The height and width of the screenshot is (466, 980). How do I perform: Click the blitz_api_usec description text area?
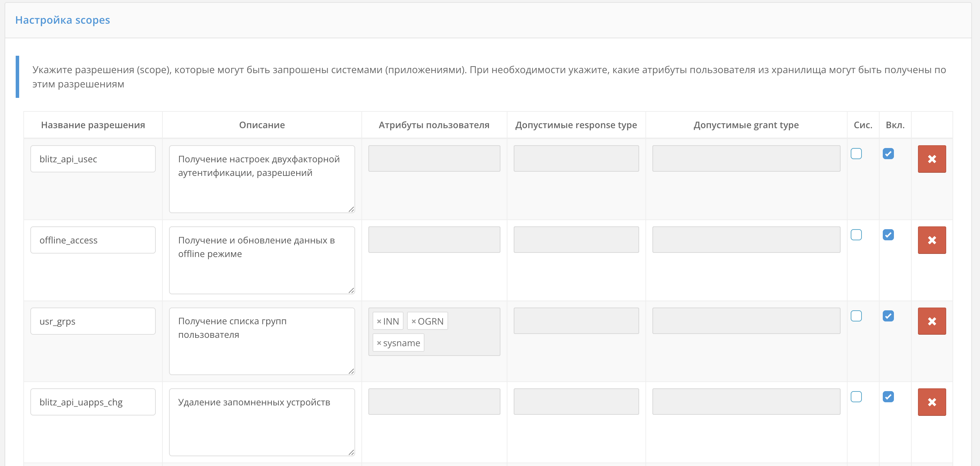point(262,179)
